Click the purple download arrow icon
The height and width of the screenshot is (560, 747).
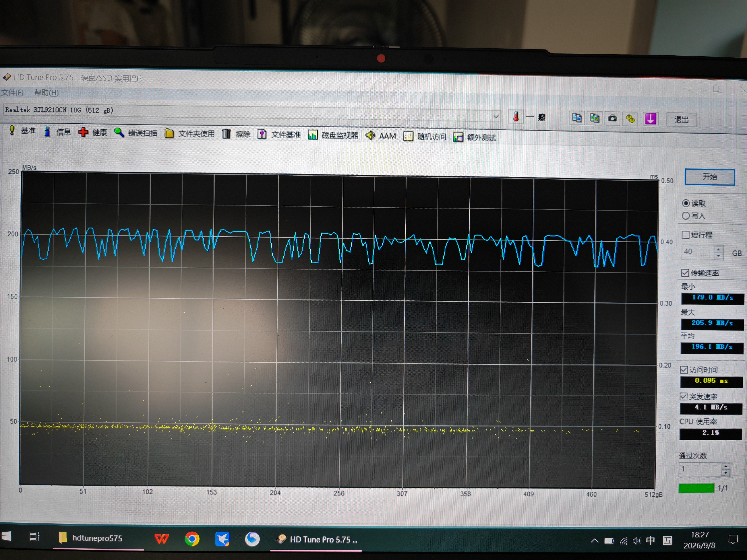click(x=650, y=119)
